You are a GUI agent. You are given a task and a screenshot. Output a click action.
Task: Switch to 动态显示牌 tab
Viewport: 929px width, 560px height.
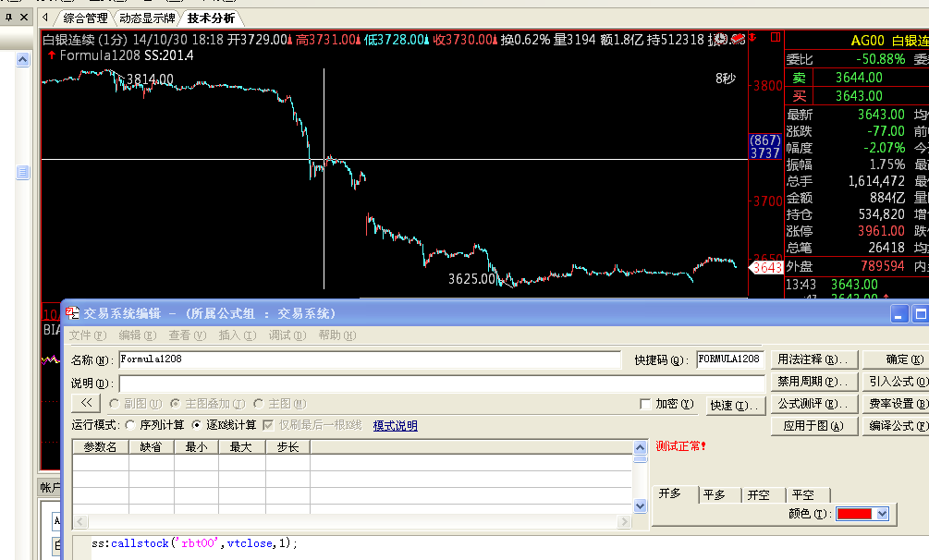(147, 18)
